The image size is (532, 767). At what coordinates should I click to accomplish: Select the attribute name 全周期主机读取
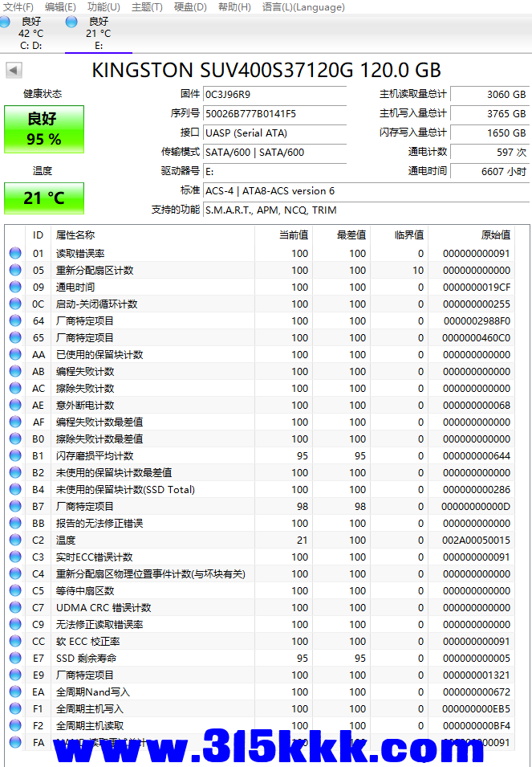point(90,726)
